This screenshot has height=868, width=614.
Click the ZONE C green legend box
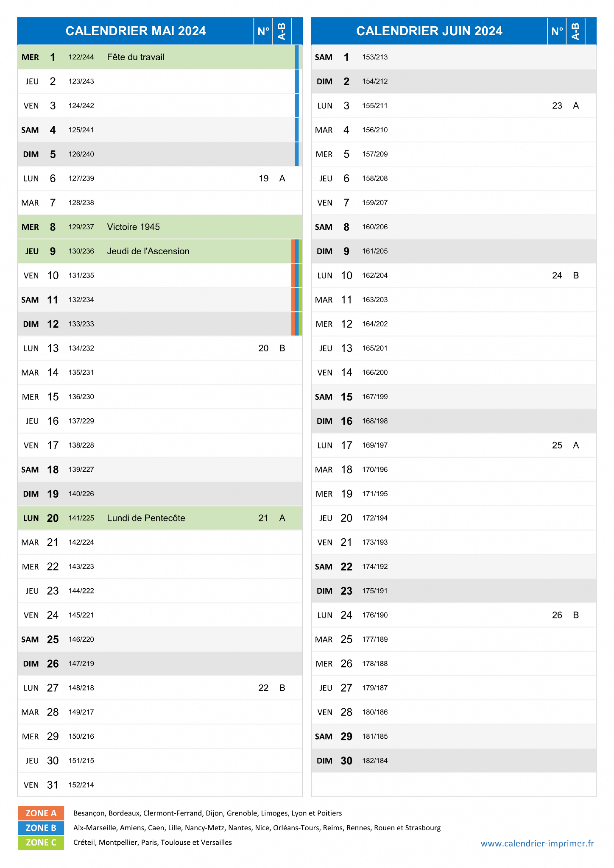click(41, 843)
